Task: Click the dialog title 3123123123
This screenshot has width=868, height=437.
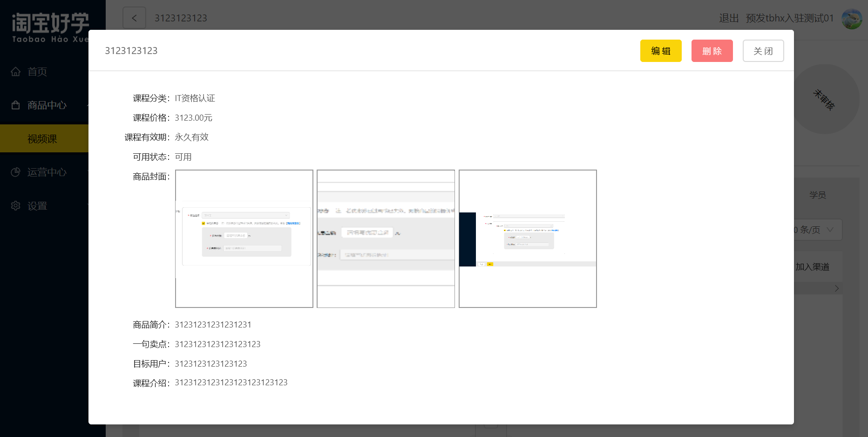Action: [x=131, y=51]
